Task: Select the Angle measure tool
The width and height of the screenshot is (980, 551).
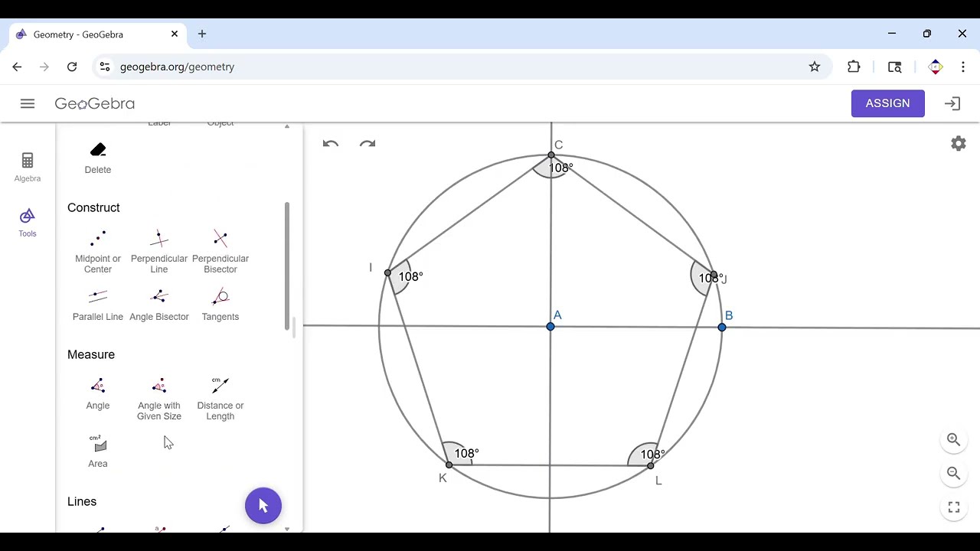Action: 98,393
